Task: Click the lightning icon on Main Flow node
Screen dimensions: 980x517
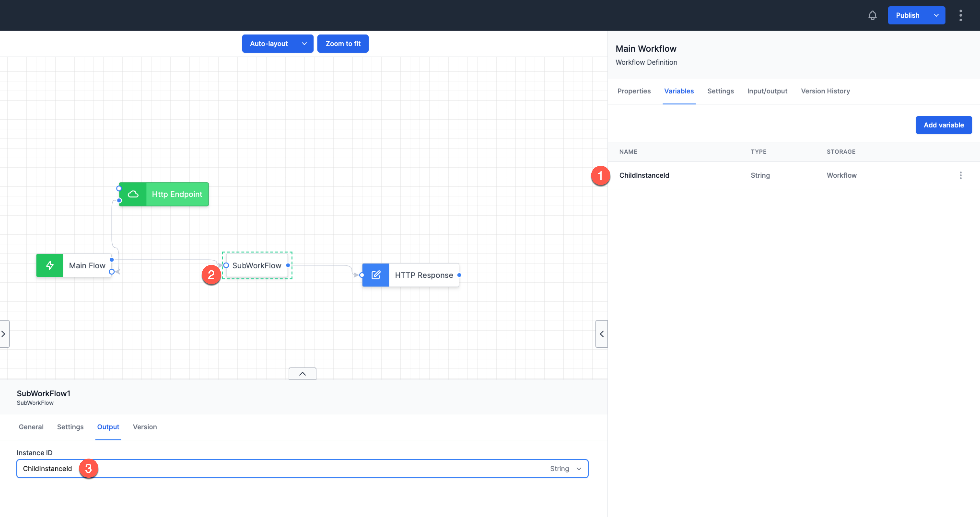Action: (49, 265)
